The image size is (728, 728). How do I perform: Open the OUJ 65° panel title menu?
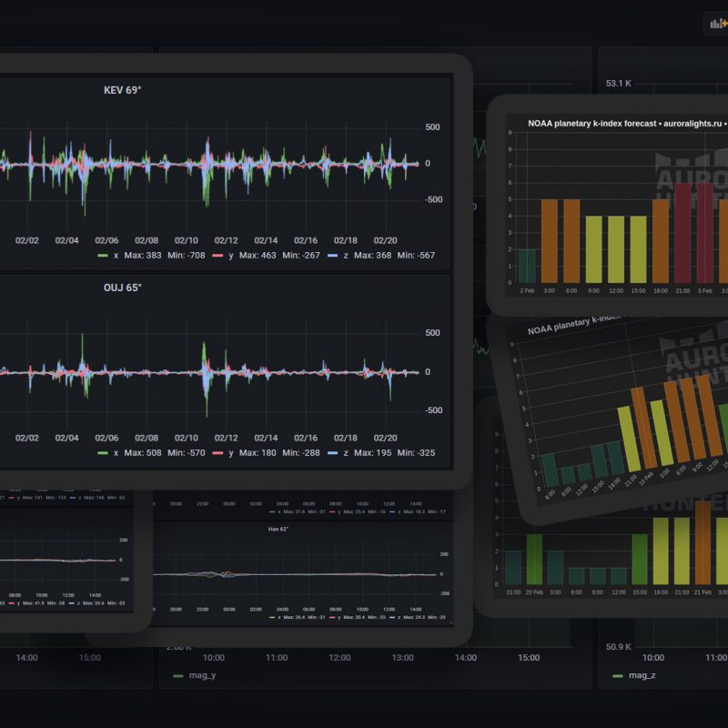[122, 288]
